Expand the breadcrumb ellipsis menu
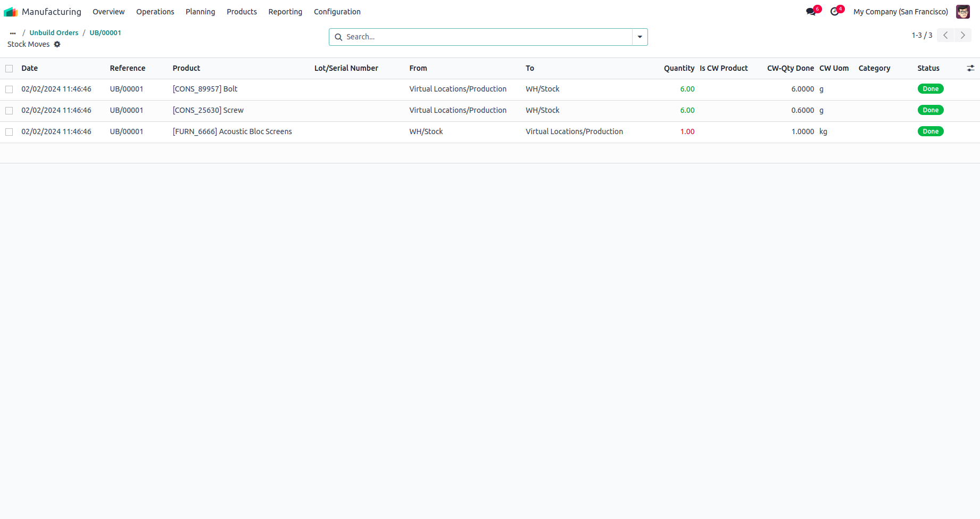This screenshot has height=519, width=980. (13, 33)
